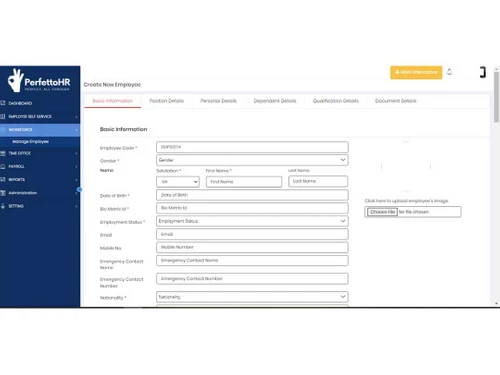Viewport: 500px width, 375px height.
Task: Click the Last Name input field
Action: point(318,181)
